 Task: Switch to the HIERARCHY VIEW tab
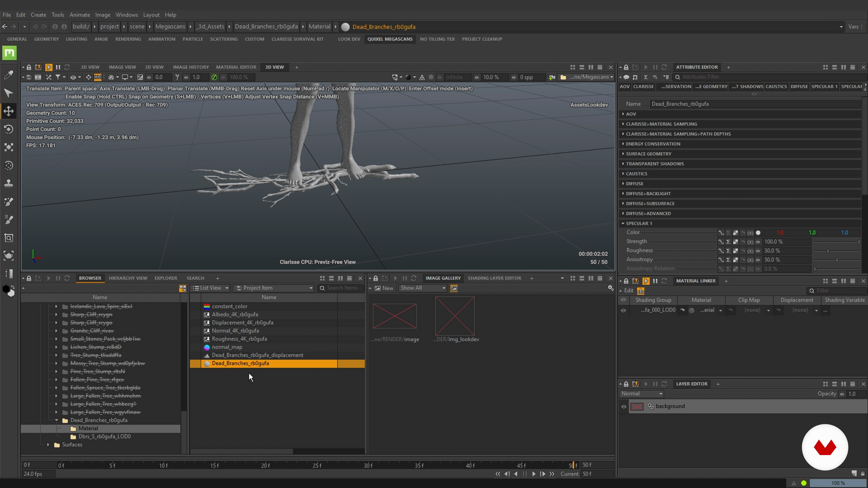(128, 278)
